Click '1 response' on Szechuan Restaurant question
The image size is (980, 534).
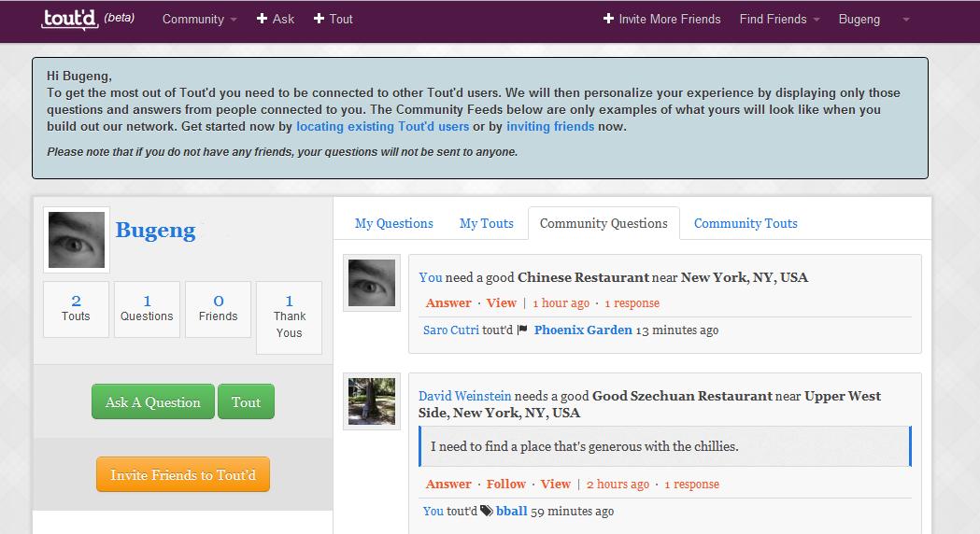[692, 484]
